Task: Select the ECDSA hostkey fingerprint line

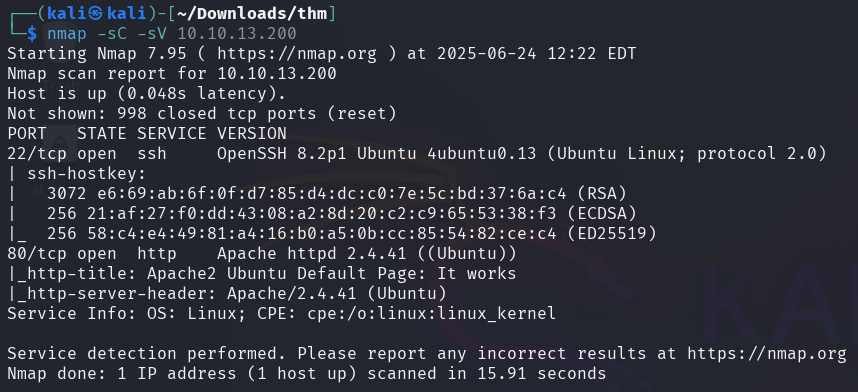Action: 342,214
